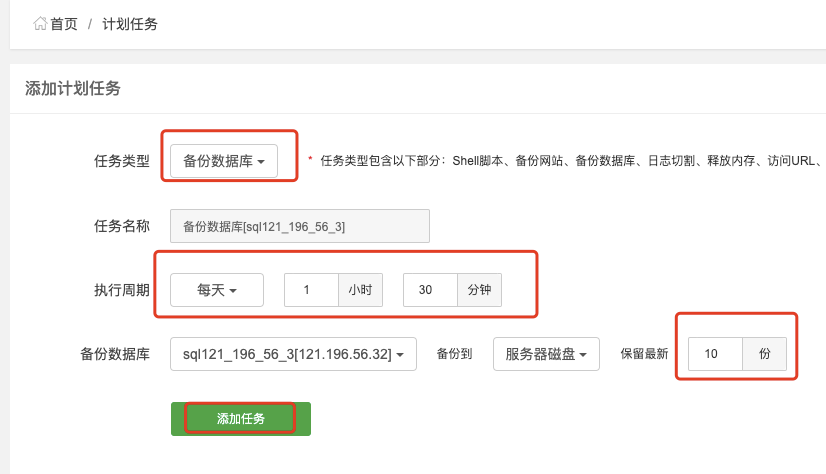
Task: Click the 小时 unit addon
Action: point(360,290)
